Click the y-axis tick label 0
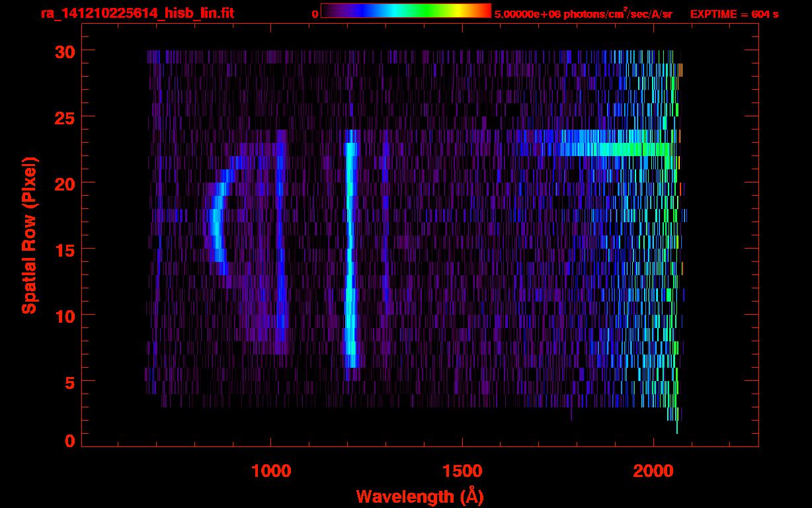 click(69, 441)
